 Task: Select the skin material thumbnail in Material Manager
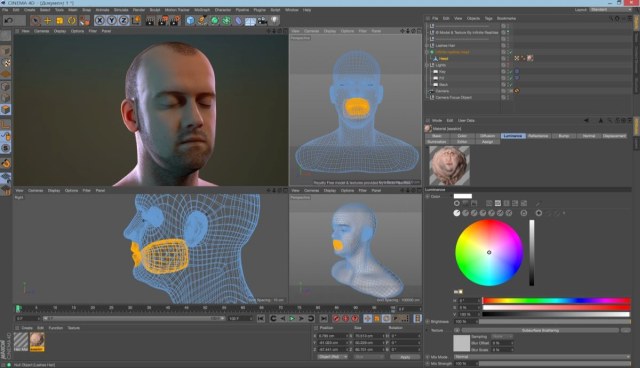tap(37, 341)
